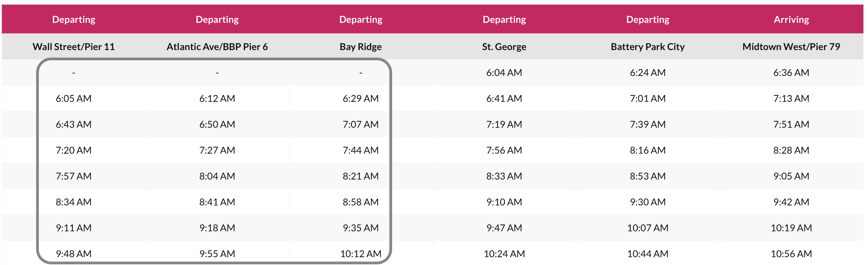The image size is (868, 265).
Task: Click the 8:53 AM Battery Park City time
Action: pos(648,176)
